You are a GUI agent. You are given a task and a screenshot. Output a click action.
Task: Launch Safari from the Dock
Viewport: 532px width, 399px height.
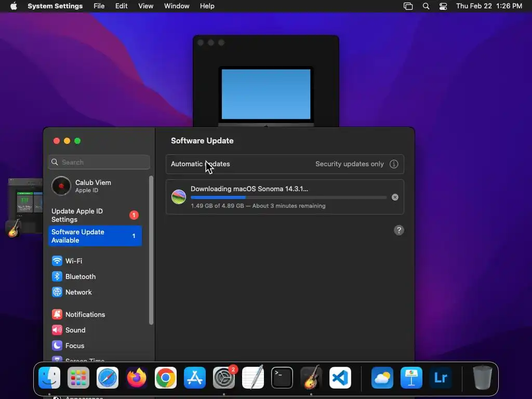pos(108,378)
